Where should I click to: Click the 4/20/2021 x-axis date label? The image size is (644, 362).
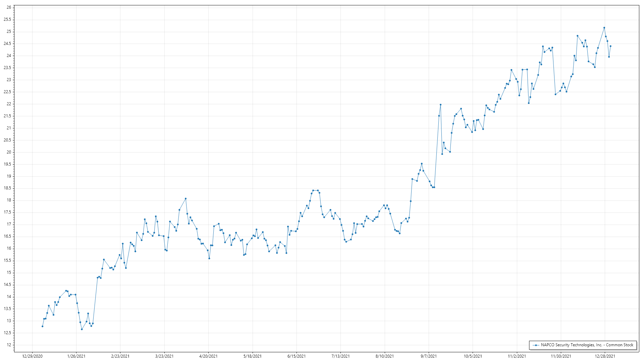pos(208,356)
